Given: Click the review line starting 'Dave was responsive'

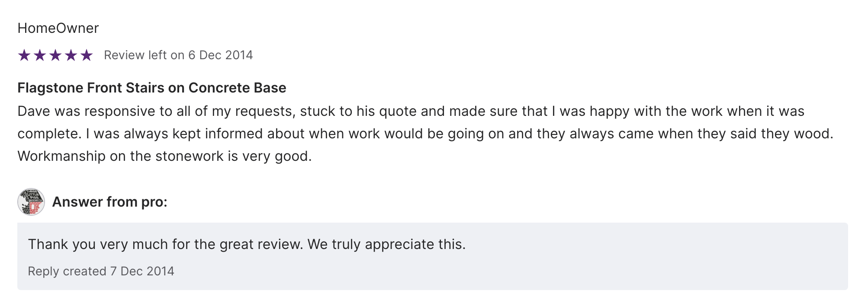Looking at the screenshot, I should click(410, 111).
